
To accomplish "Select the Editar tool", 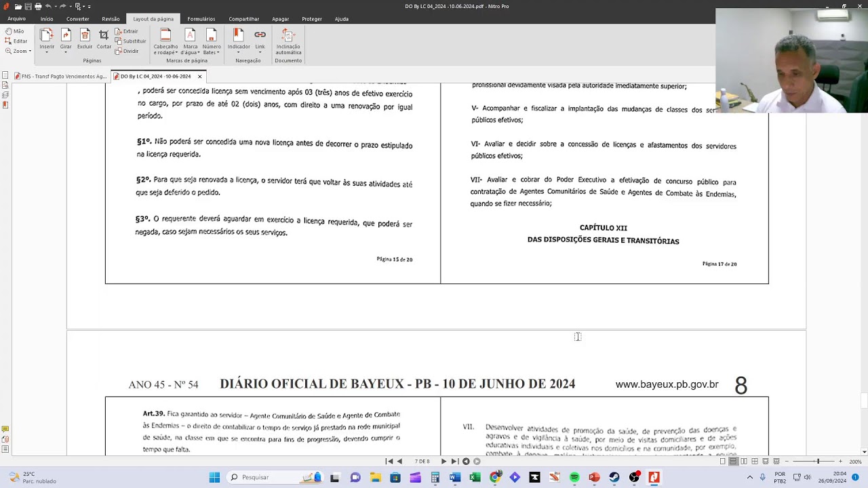I will click(16, 41).
